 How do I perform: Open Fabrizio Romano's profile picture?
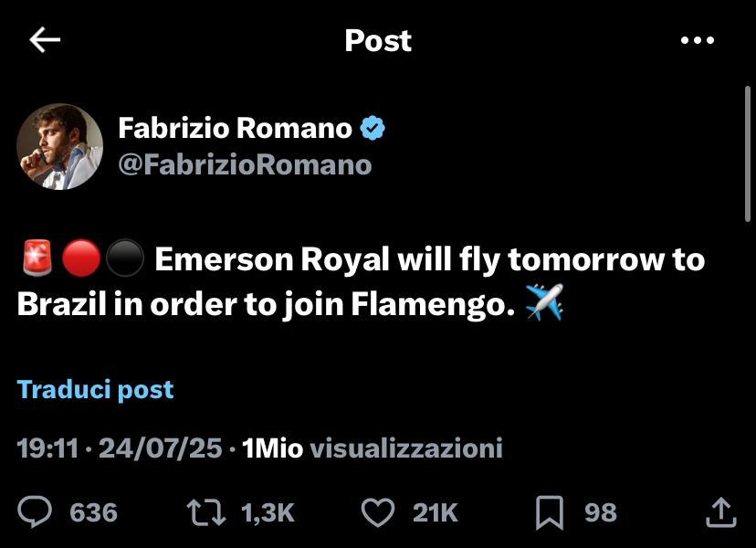pyautogui.click(x=60, y=146)
